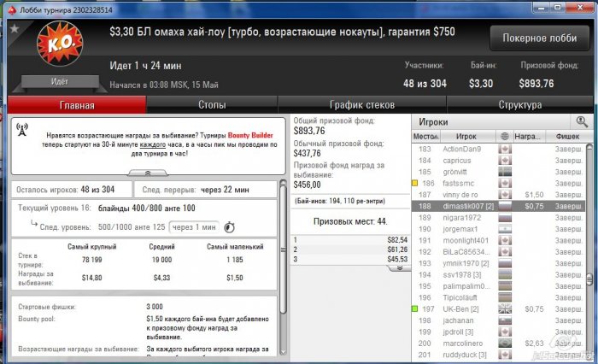Click smallest stack value 1 185
This screenshot has width=598, height=364.
pyautogui.click(x=235, y=260)
